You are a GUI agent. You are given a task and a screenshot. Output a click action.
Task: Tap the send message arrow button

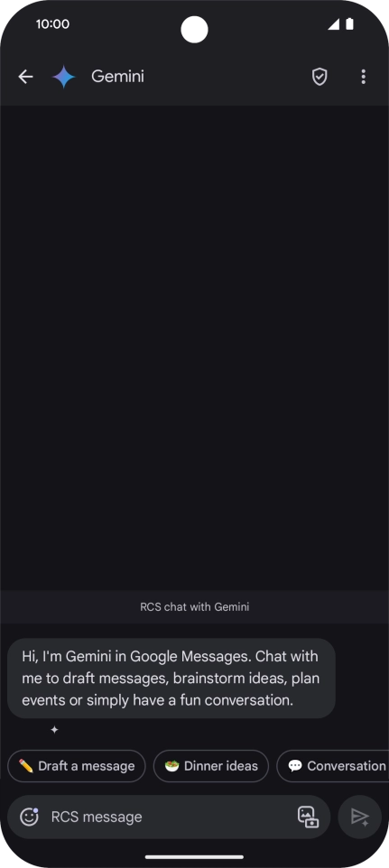pos(360,817)
